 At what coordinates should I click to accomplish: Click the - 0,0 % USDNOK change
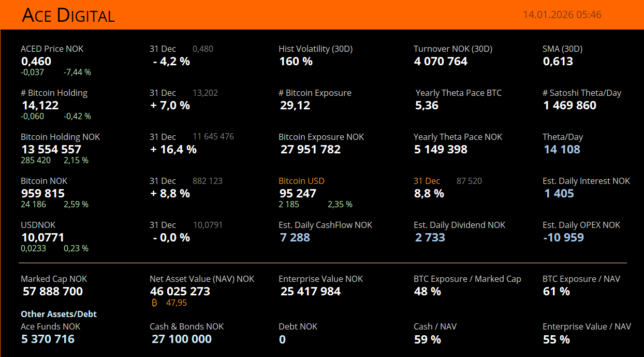coord(171,237)
